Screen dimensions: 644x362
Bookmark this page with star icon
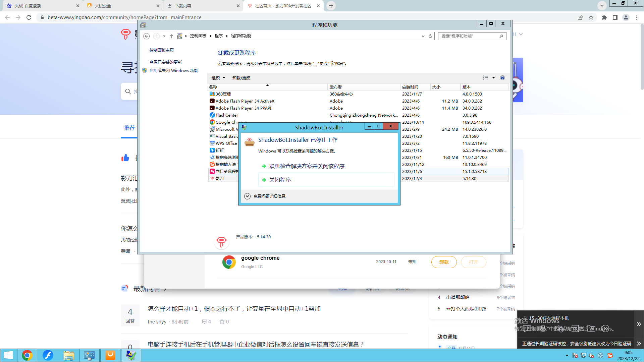click(591, 17)
